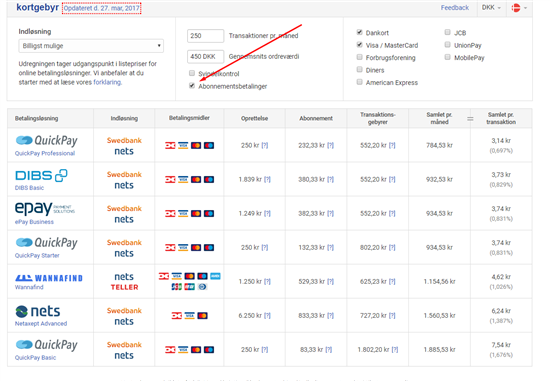Select the 7,54 kr per-transaction value
Image resolution: width=550 pixels, height=381 pixels.
[501, 345]
